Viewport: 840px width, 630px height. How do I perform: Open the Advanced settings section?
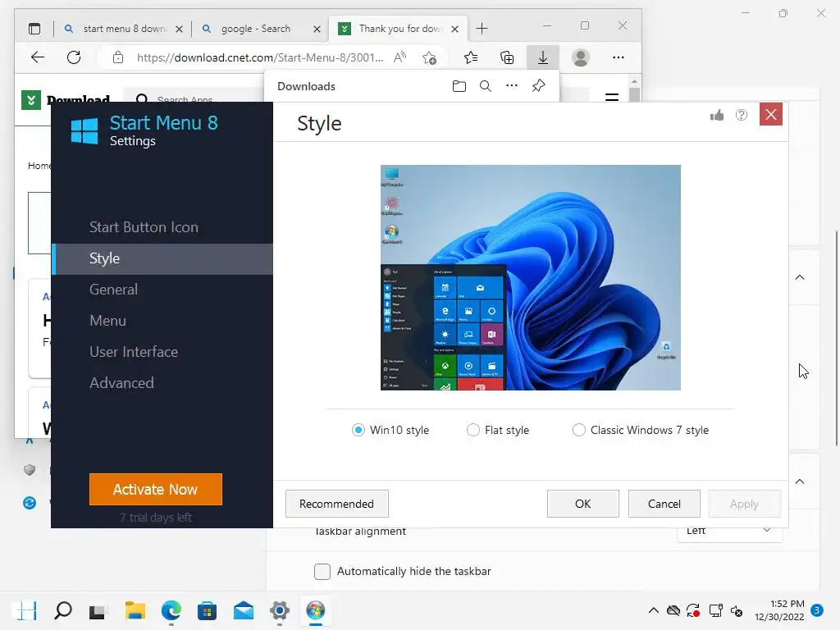click(121, 382)
